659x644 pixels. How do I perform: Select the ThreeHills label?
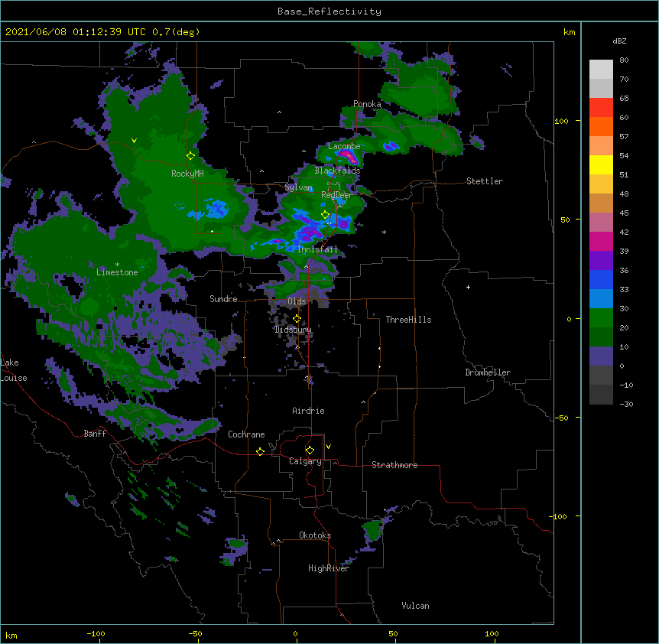coord(408,320)
